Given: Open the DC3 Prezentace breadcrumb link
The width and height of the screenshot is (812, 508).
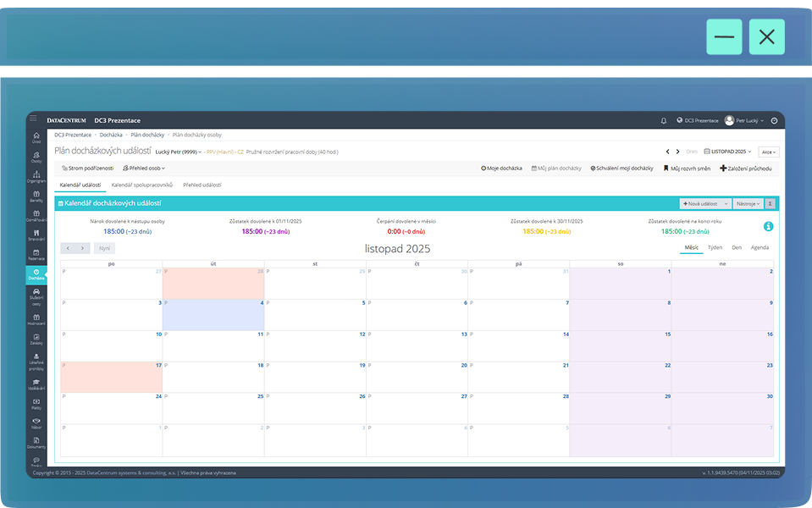Looking at the screenshot, I should tap(73, 135).
